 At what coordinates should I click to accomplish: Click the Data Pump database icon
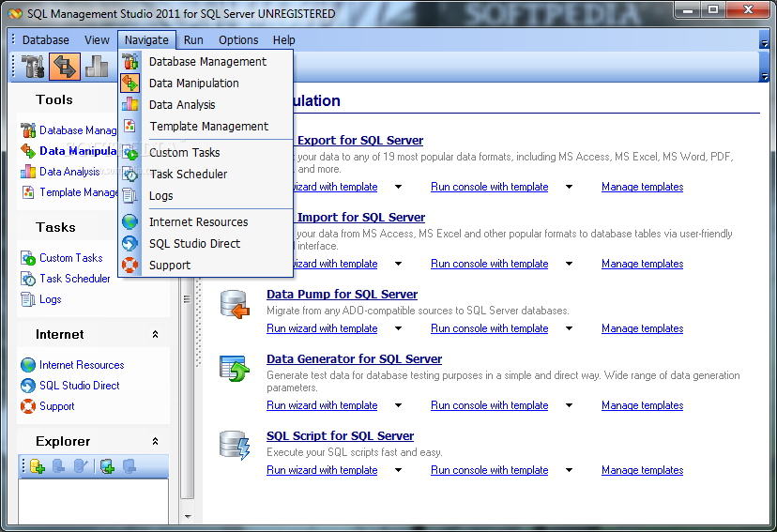[x=234, y=304]
